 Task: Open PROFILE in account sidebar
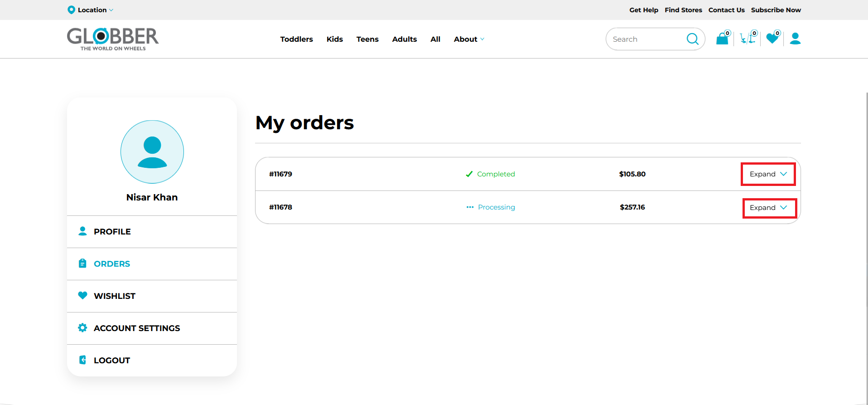point(152,232)
